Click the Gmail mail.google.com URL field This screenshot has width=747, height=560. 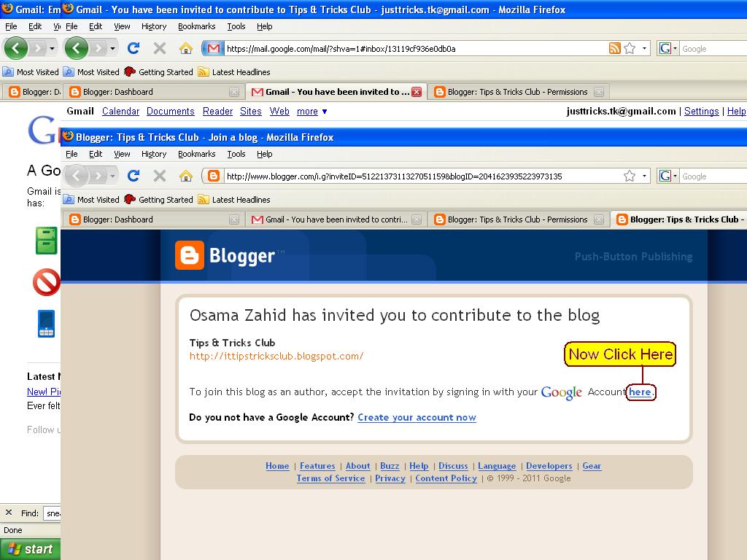point(414,49)
